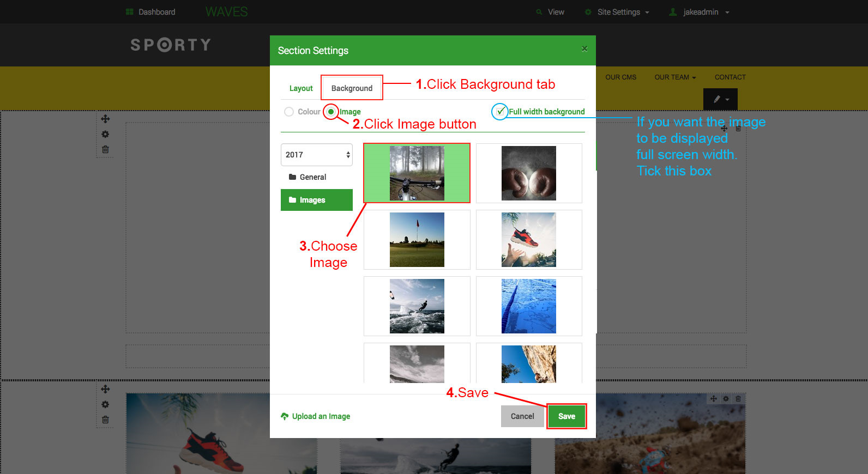Choose the forest bike handlebar image
This screenshot has width=868, height=474.
click(417, 173)
